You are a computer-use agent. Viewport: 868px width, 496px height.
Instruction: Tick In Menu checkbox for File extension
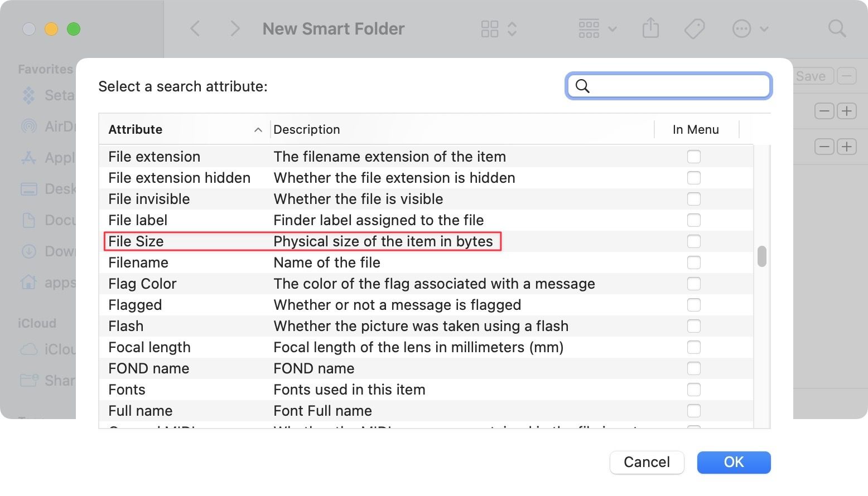(693, 157)
